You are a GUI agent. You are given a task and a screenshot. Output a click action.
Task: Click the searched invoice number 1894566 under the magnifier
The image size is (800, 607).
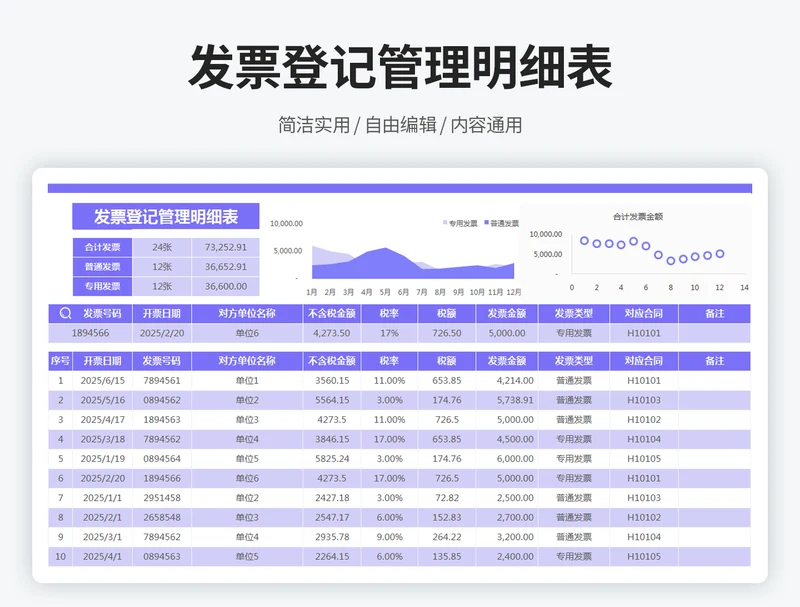(90, 333)
